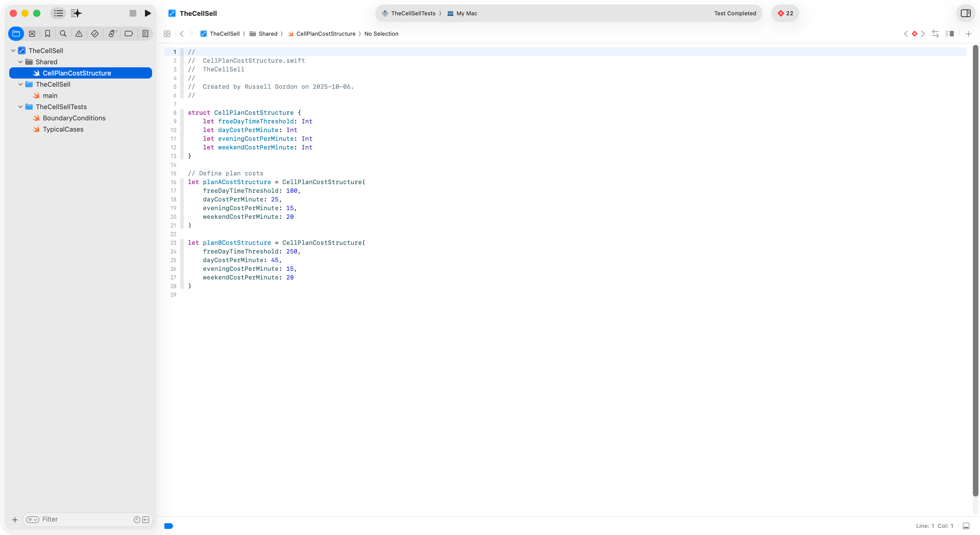Open the filter options dropdown

click(33, 519)
